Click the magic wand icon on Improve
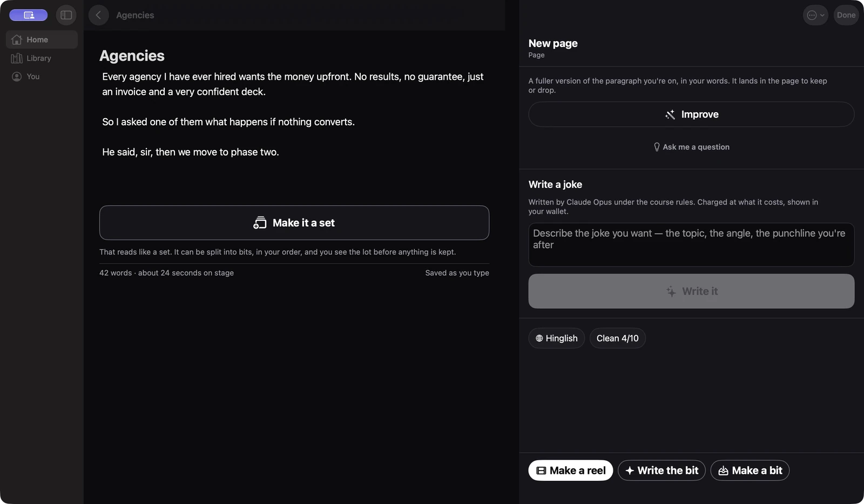The width and height of the screenshot is (864, 504). [670, 114]
